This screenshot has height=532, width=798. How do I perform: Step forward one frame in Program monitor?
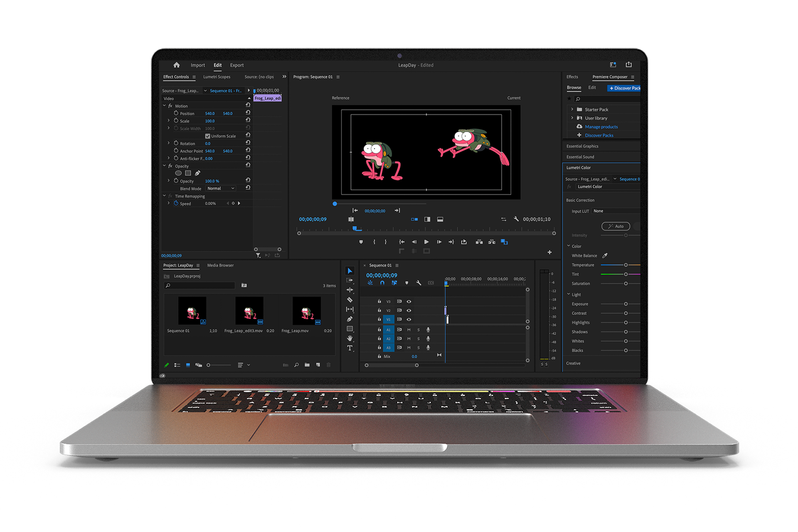click(439, 242)
